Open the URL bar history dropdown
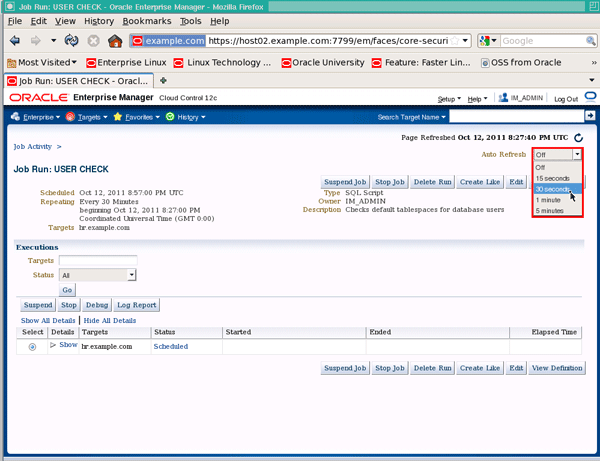 pos(465,41)
